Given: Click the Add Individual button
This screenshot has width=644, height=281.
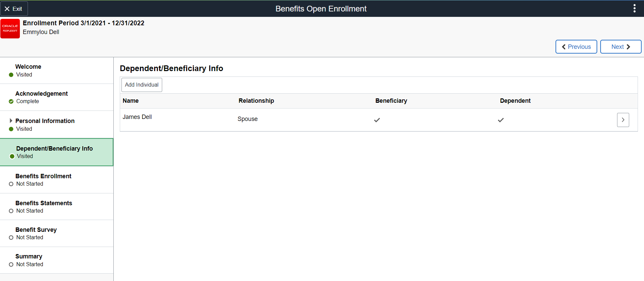Looking at the screenshot, I should [142, 85].
